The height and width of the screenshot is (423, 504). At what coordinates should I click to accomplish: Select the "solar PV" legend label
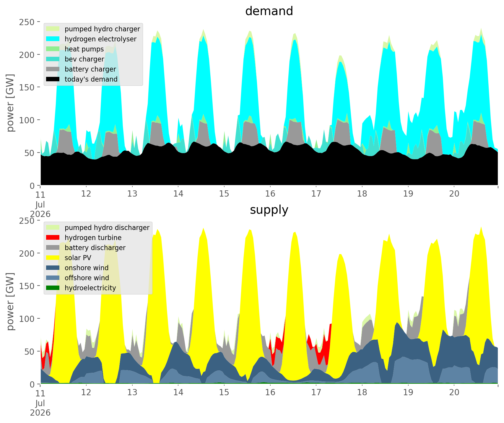pyautogui.click(x=78, y=258)
